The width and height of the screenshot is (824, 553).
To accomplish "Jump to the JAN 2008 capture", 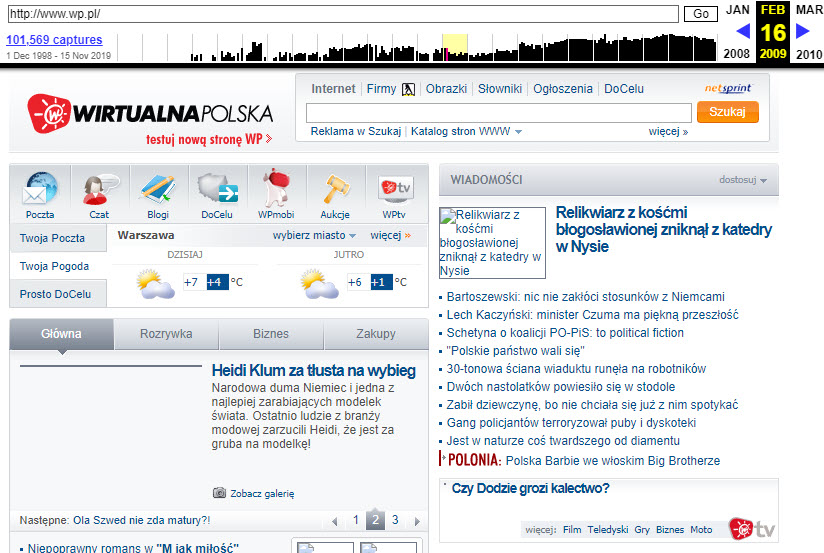I will [737, 32].
